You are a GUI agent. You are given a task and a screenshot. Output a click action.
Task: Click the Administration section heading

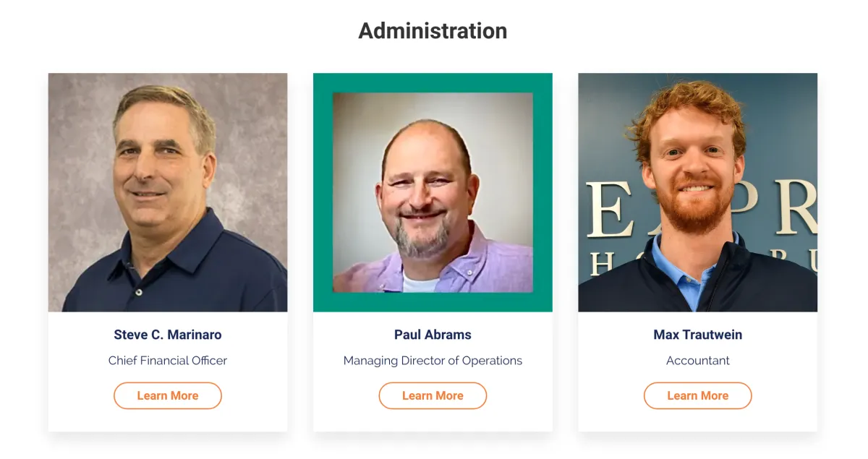(x=433, y=30)
